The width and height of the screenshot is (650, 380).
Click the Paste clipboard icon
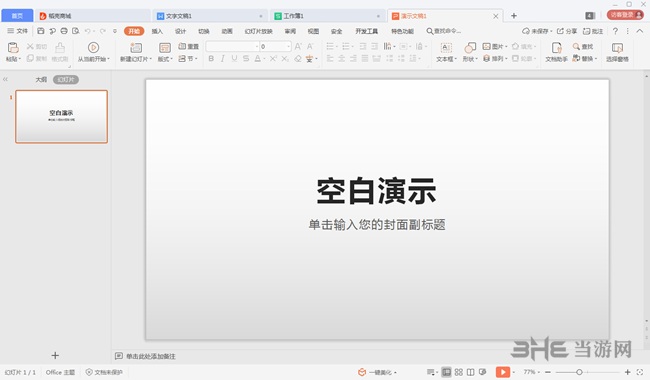pyautogui.click(x=13, y=48)
